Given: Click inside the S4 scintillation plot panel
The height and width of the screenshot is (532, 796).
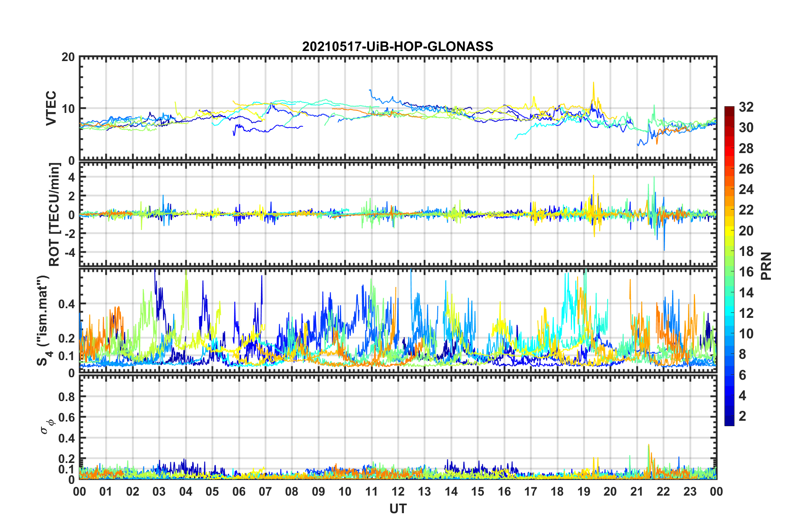Looking at the screenshot, I should tap(398, 320).
